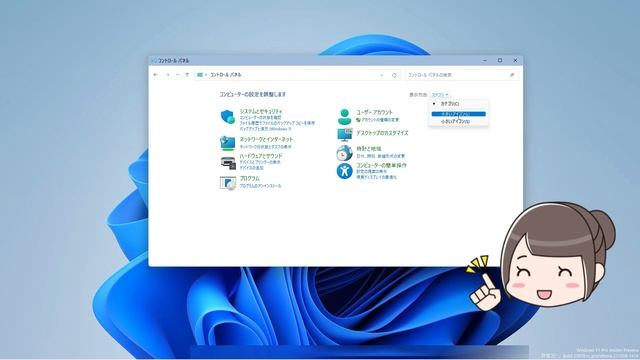This screenshot has height=360, width=640.
Task: Open the Desktop customization monitor icon
Action: pos(344,134)
